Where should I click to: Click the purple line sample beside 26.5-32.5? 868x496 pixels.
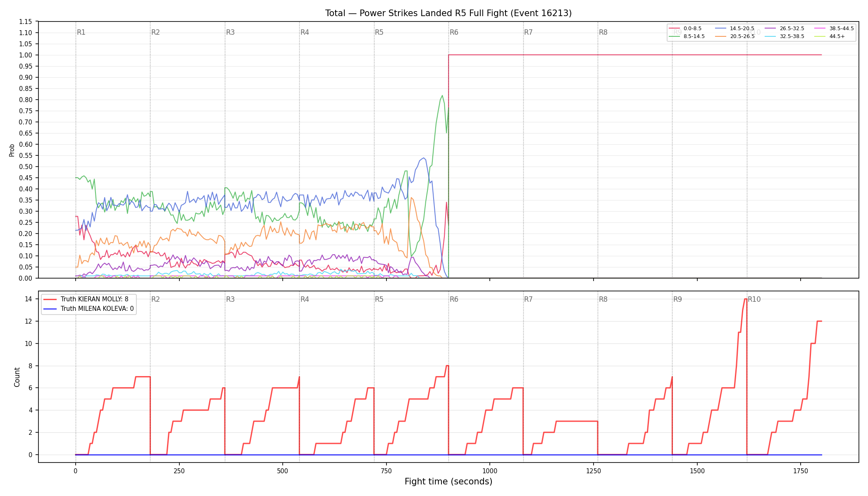(x=770, y=29)
